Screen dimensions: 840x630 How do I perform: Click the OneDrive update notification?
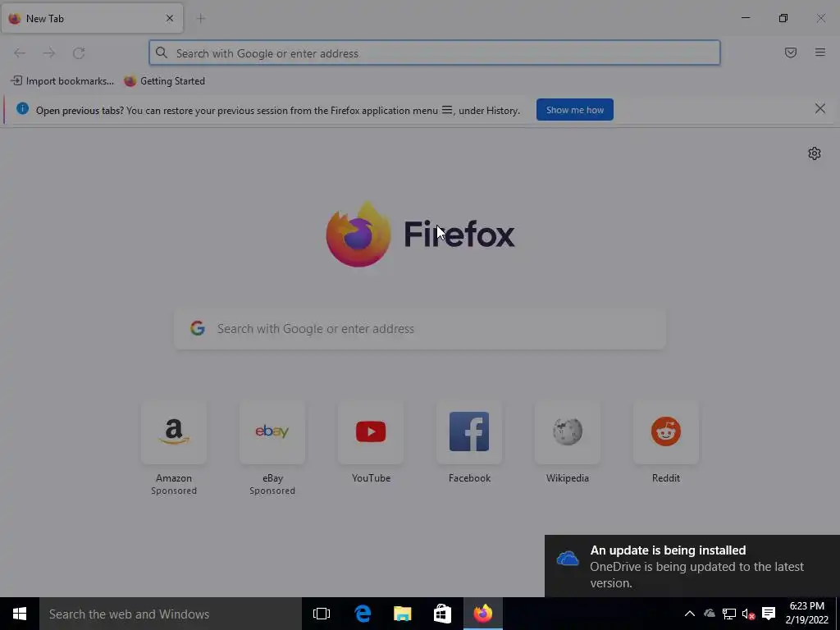[x=692, y=566]
